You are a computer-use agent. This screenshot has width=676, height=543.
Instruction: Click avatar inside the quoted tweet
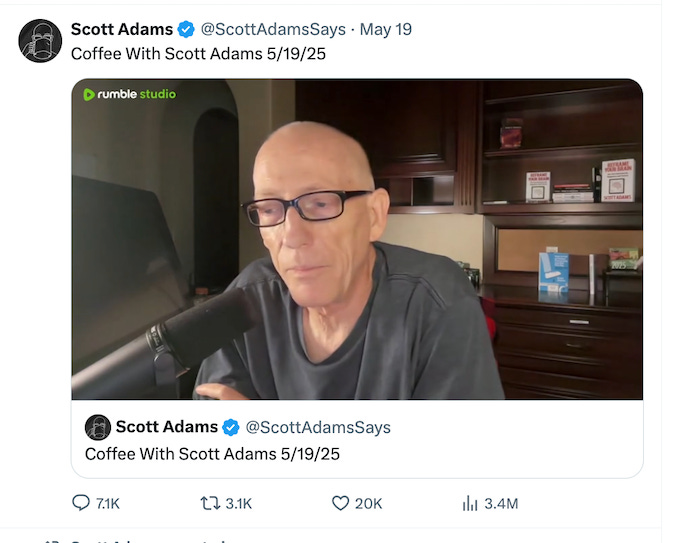98,427
